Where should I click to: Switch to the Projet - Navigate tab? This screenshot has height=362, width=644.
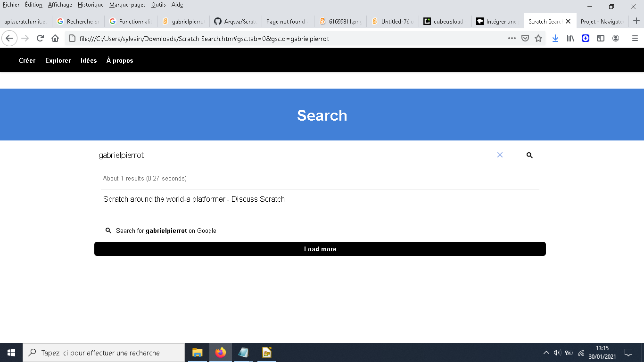click(602, 21)
